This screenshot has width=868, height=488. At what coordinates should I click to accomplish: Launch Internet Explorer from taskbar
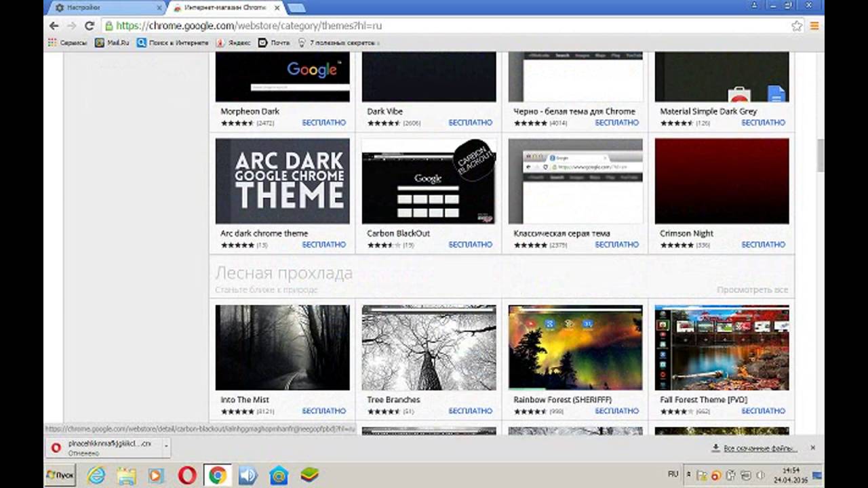pyautogui.click(x=96, y=475)
